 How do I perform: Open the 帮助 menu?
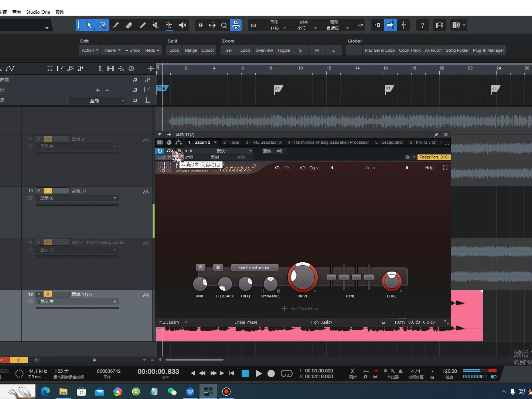60,12
